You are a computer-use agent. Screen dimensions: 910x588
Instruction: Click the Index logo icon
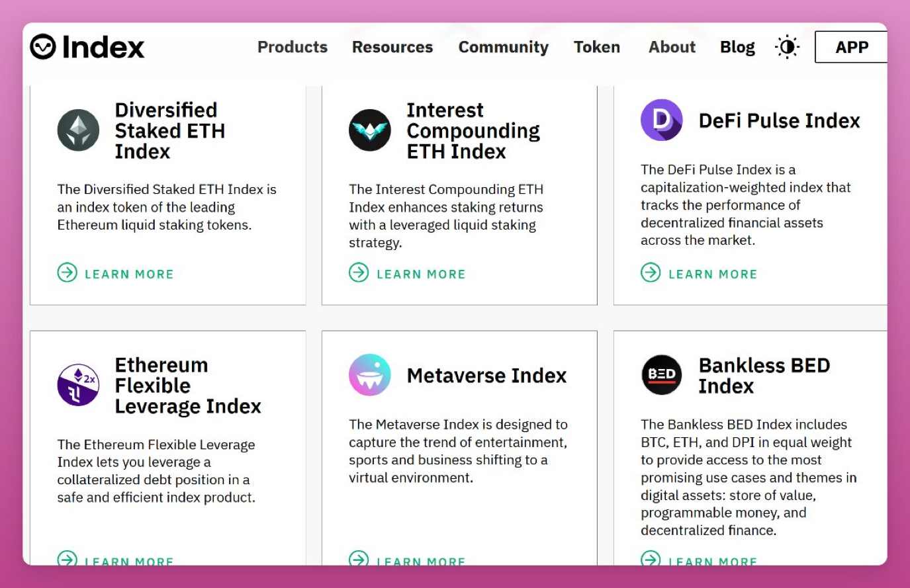43,47
